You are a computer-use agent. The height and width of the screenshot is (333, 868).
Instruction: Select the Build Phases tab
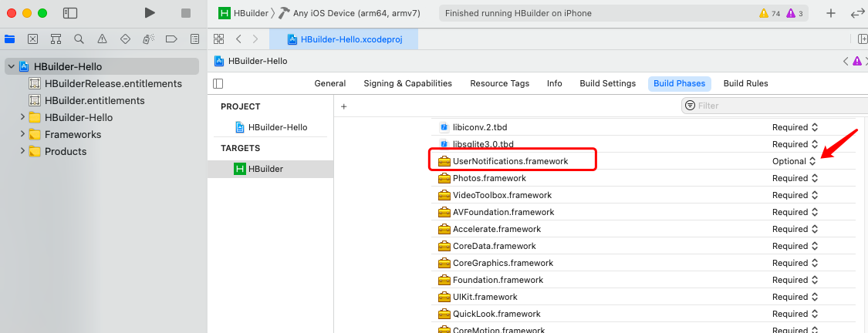[x=679, y=83]
